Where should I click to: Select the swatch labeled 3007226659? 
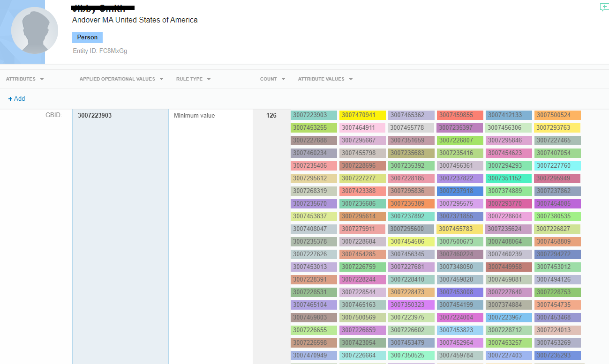(x=362, y=330)
